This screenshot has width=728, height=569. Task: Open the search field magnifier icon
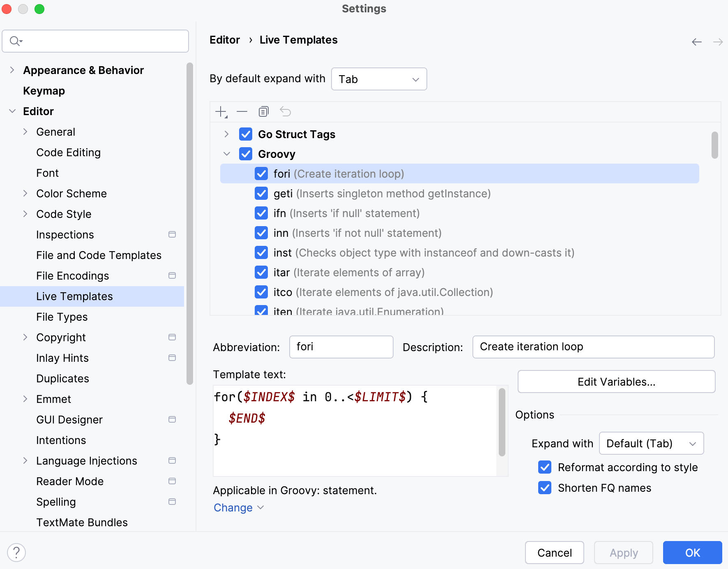[x=15, y=41]
